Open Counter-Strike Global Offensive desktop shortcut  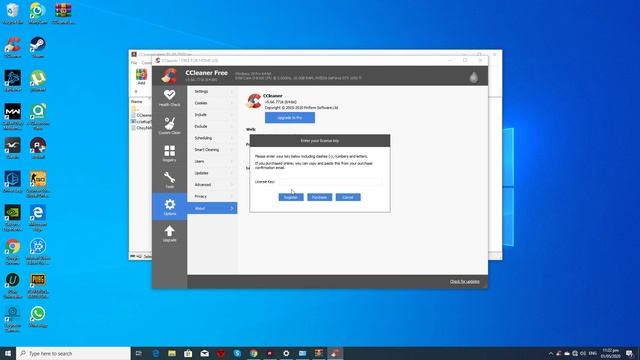click(x=38, y=184)
